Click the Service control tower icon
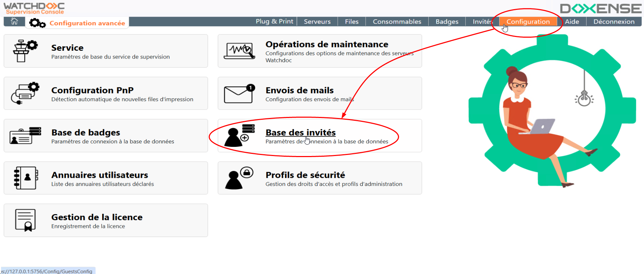This screenshot has height=274, width=644. 25,51
